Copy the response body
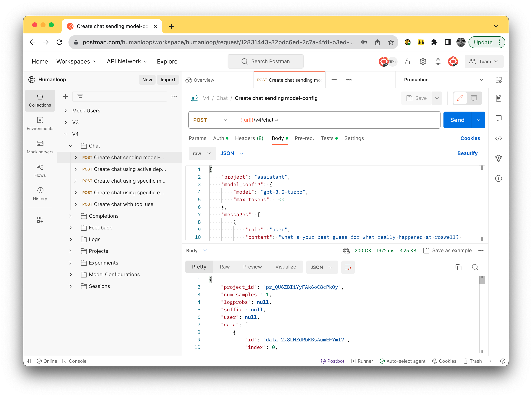The image size is (532, 397). coord(458,267)
